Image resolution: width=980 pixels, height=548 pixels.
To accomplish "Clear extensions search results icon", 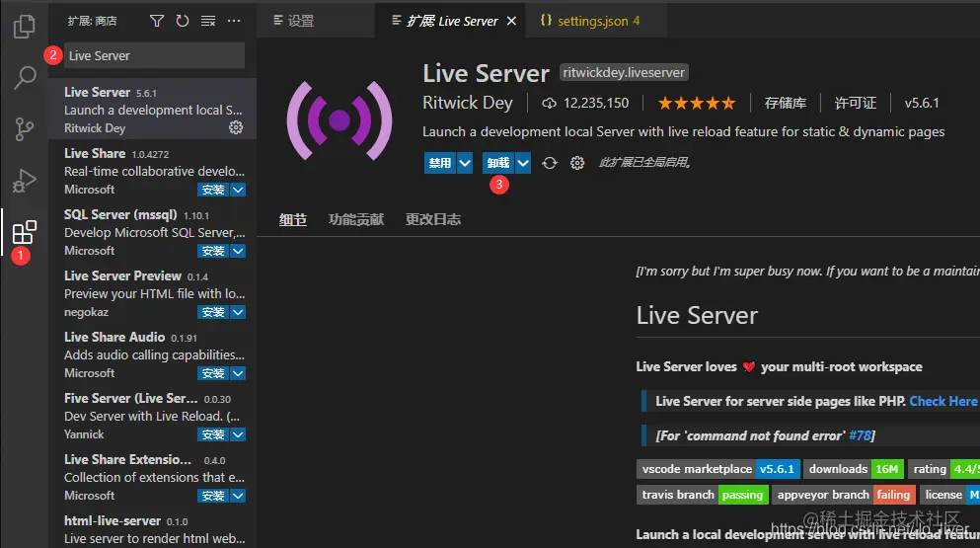I will [x=208, y=22].
